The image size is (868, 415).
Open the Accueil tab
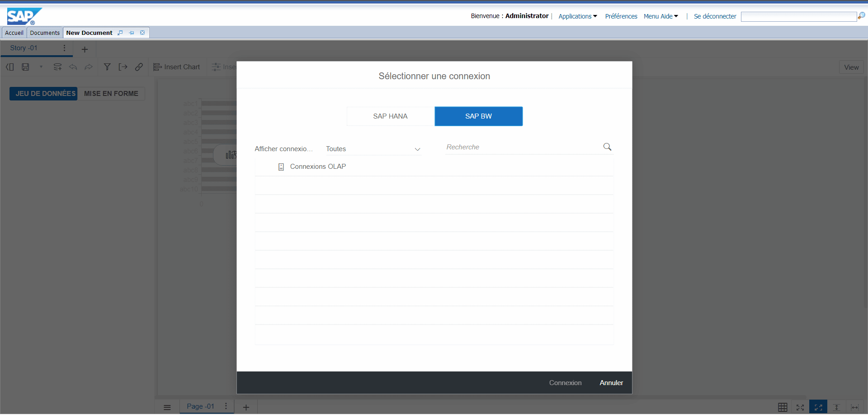[14, 33]
